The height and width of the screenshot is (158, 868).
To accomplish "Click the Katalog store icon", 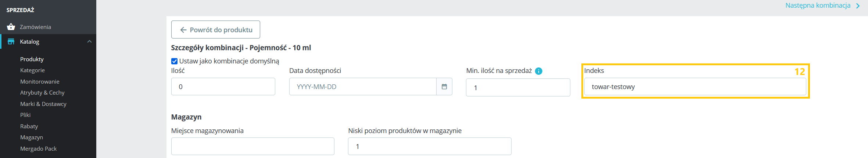I will tap(11, 41).
